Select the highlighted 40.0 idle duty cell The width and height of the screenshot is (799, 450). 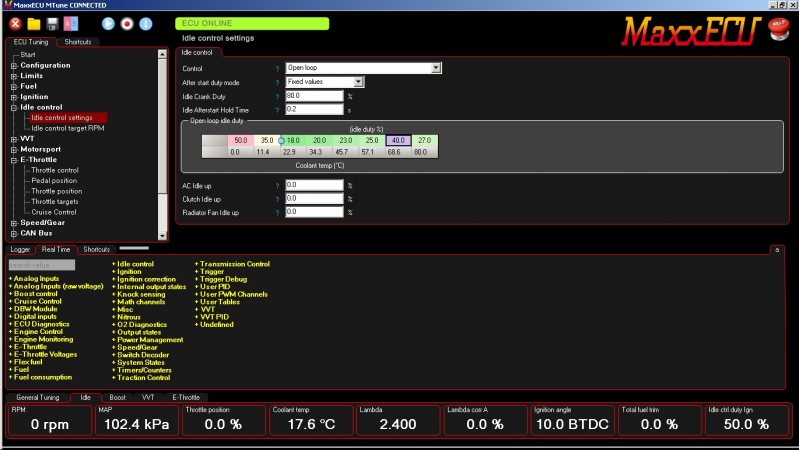point(398,140)
